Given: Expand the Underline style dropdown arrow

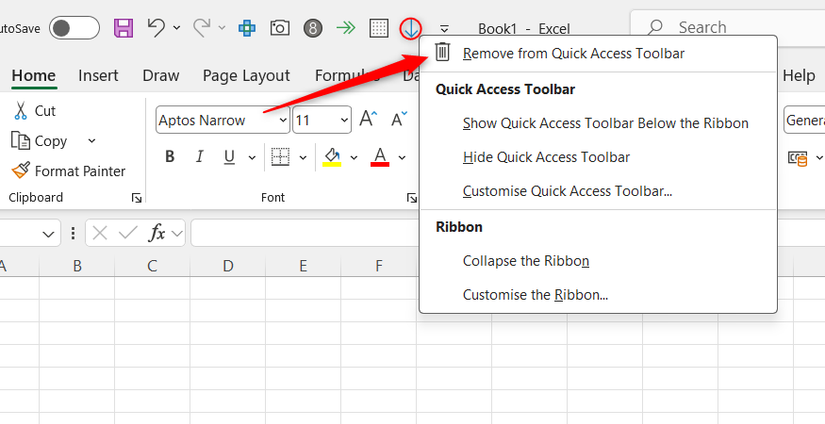Looking at the screenshot, I should tap(252, 157).
